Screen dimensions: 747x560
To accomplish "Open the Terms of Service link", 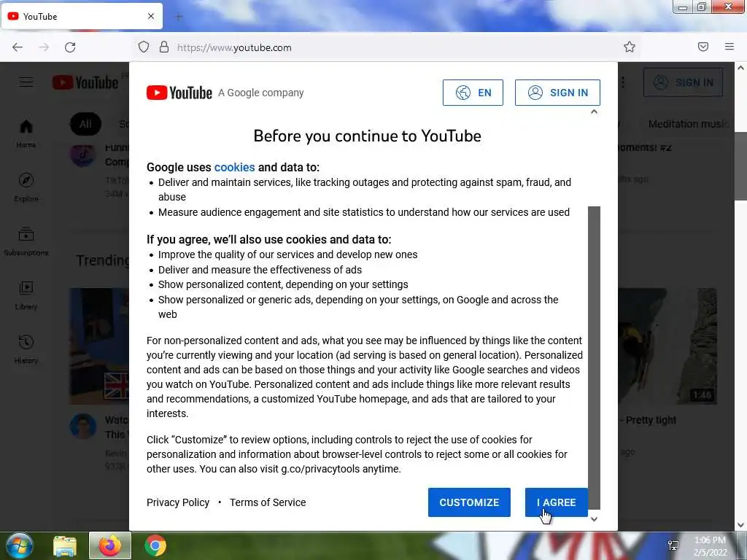I will click(268, 502).
